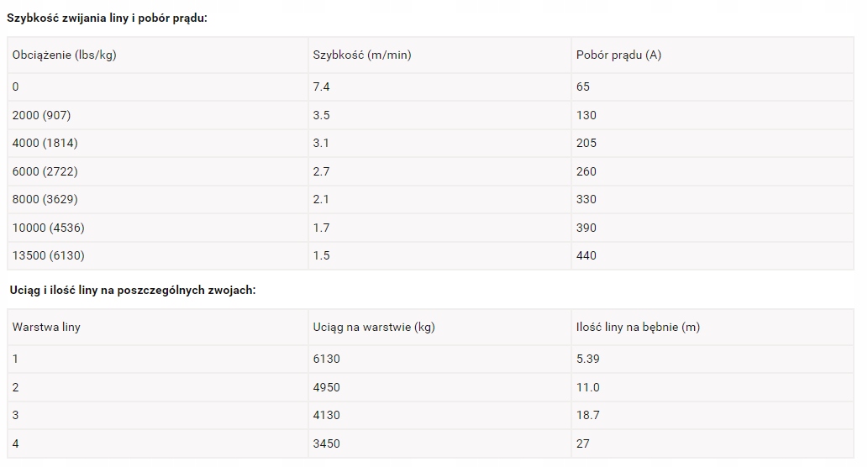This screenshot has width=868, height=467.
Task: Click the 8000 (3629) load cell
Action: click(x=45, y=199)
